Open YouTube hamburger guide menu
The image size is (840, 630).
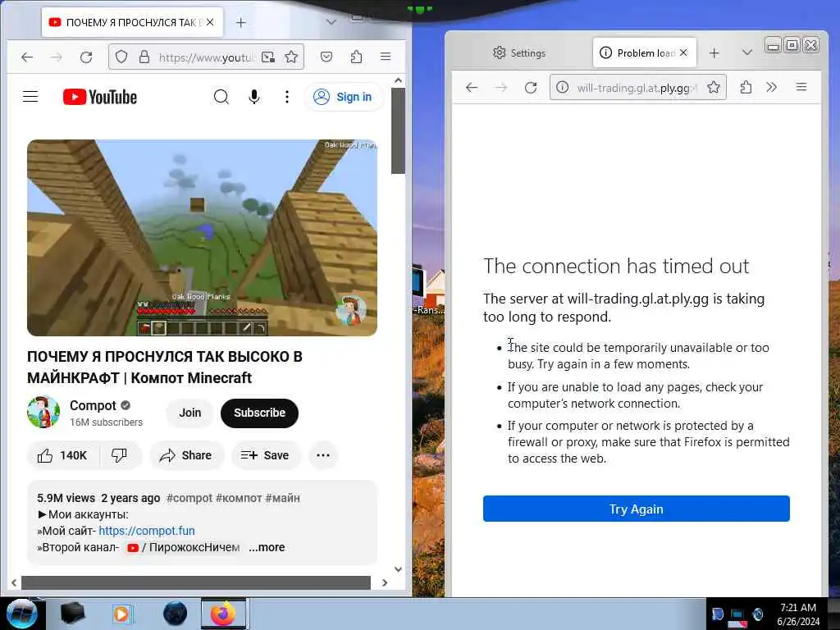[30, 97]
